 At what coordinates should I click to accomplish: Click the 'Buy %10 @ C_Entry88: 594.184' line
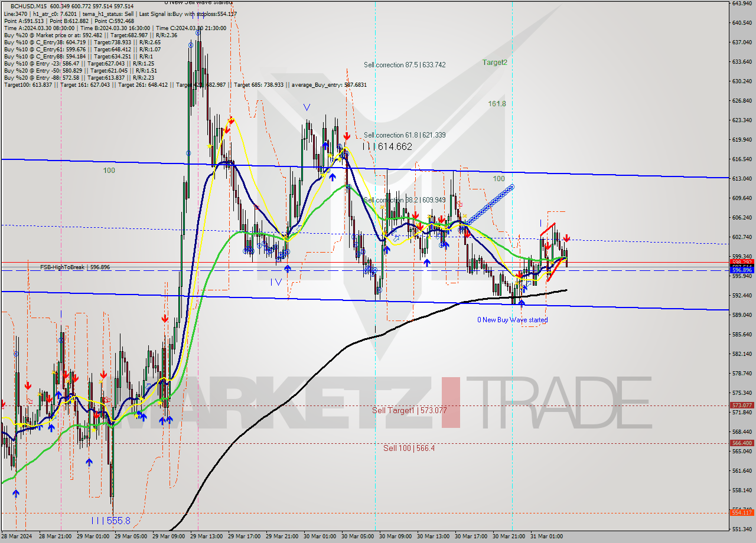pyautogui.click(x=78, y=57)
